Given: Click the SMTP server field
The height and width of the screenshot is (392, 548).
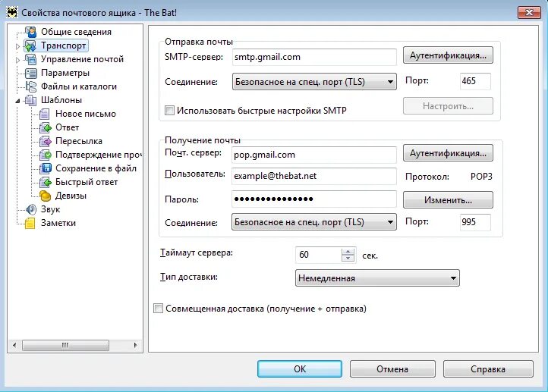Looking at the screenshot, I should 314,57.
